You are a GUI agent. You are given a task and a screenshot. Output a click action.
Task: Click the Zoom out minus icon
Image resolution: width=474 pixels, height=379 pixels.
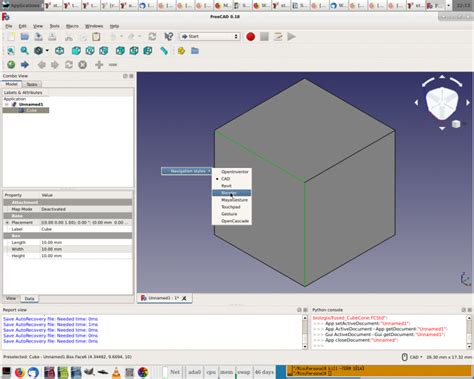click(113, 65)
